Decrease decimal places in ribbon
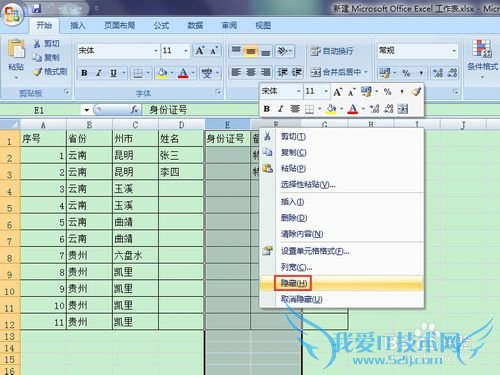The height and width of the screenshot is (375, 500). (452, 73)
